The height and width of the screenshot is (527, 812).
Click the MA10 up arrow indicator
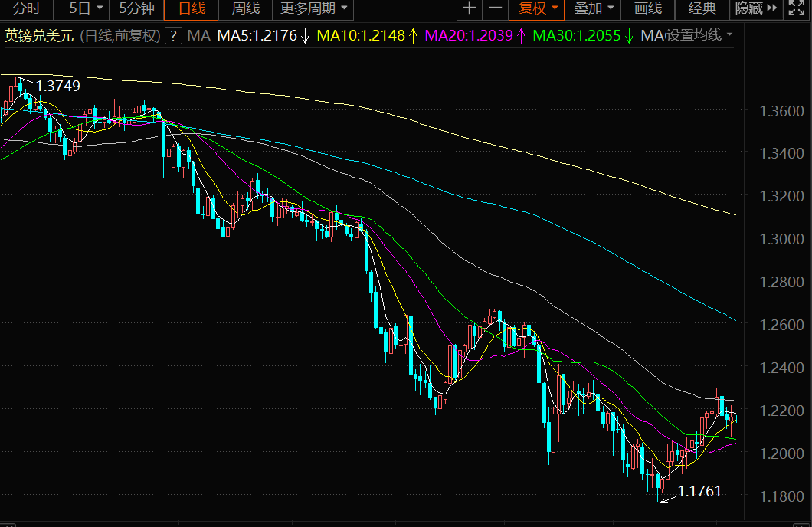(x=413, y=36)
